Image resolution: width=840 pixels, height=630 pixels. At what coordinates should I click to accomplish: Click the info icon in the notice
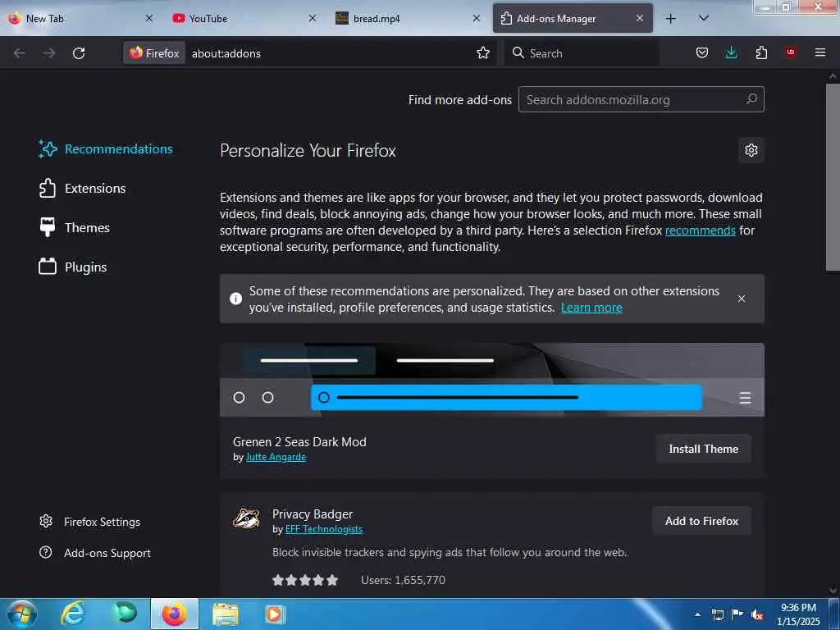pyautogui.click(x=235, y=299)
